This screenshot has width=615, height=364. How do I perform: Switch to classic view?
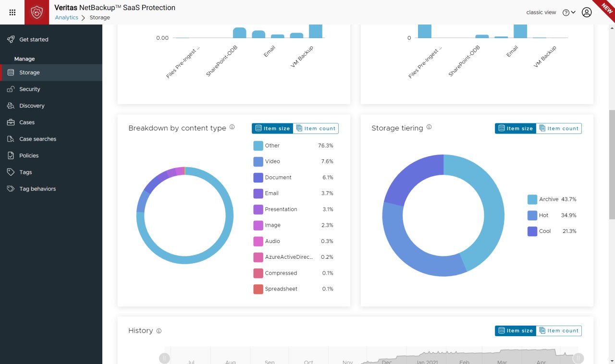(x=541, y=12)
